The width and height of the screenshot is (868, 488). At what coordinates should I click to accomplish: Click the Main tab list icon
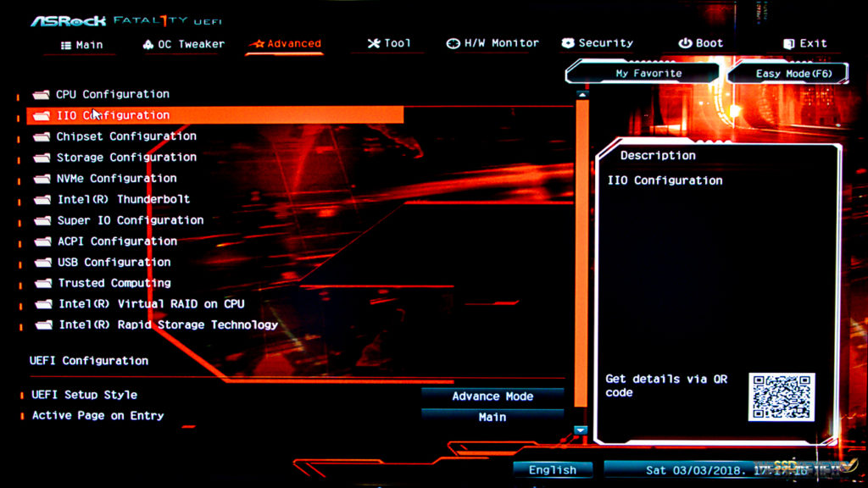(66, 46)
